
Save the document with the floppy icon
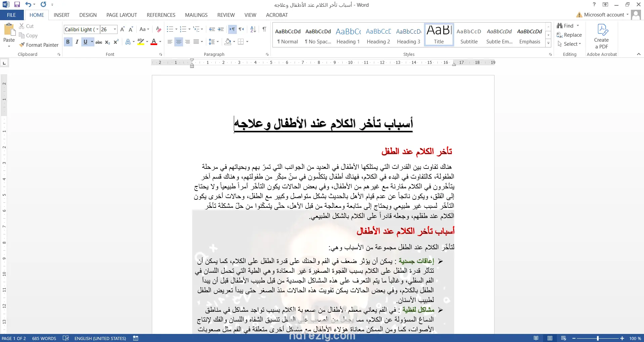point(17,5)
